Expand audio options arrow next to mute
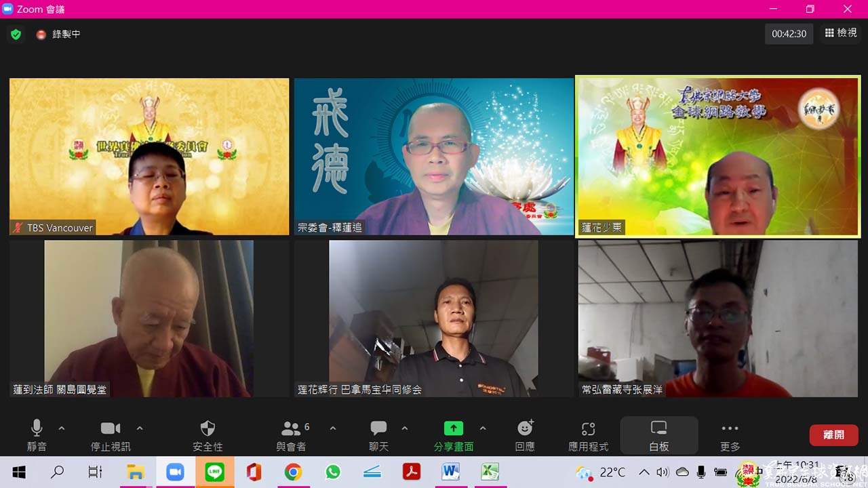This screenshot has width=868, height=488. click(62, 428)
